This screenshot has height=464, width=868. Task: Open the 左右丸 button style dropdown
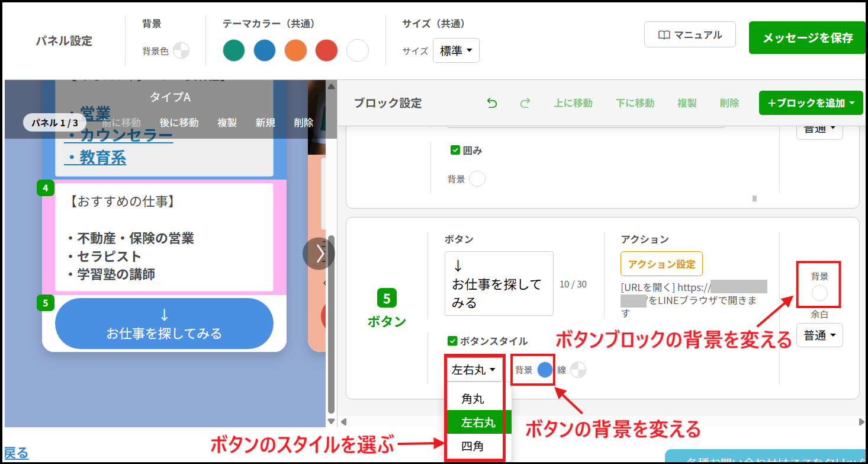pos(474,370)
